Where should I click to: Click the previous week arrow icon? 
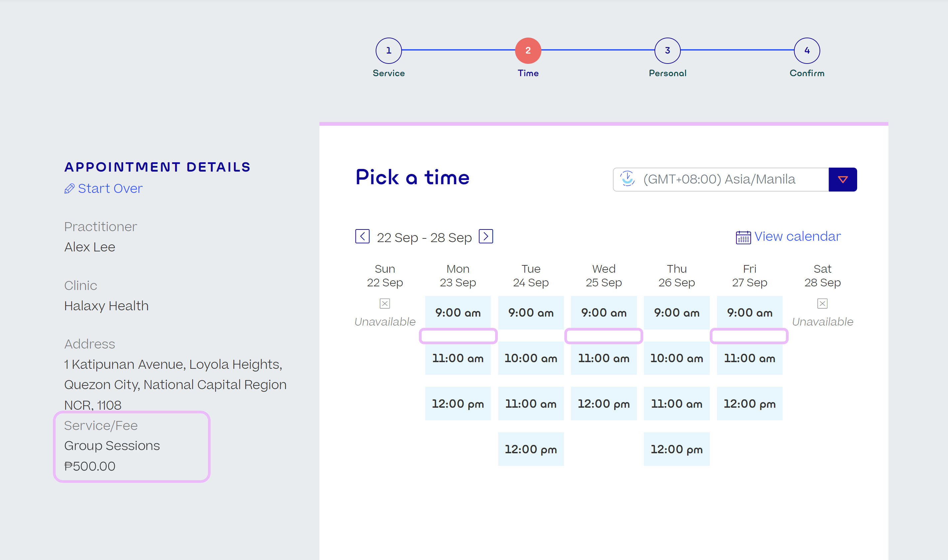click(x=362, y=237)
